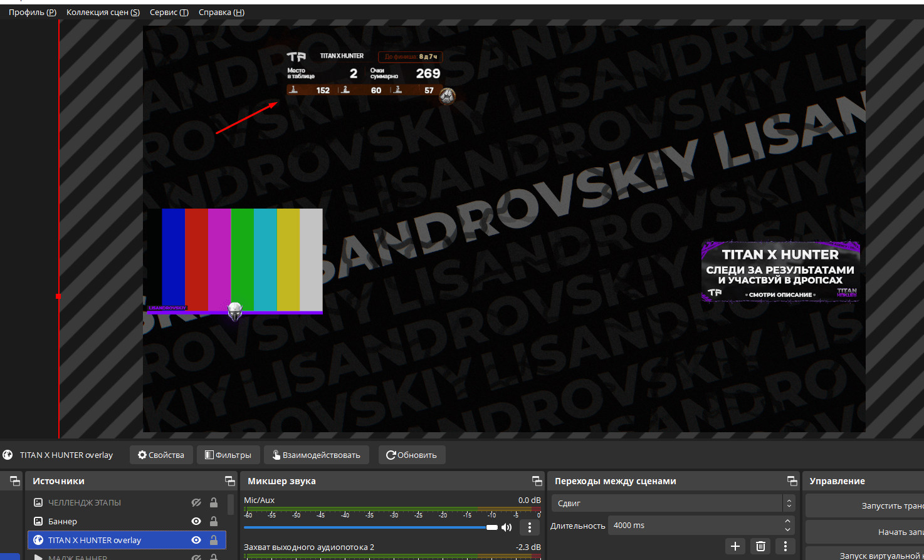Increase the transition duration with up arrow
This screenshot has height=560, width=924.
[788, 521]
